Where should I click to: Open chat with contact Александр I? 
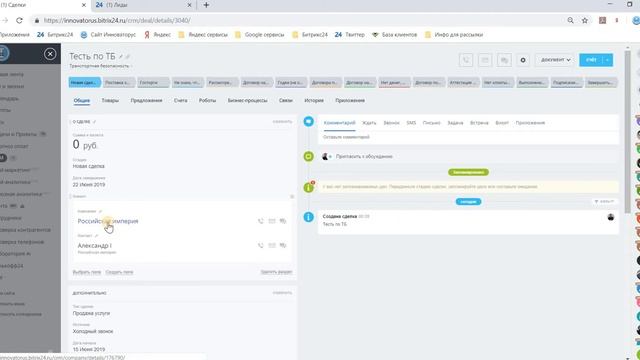(x=283, y=246)
